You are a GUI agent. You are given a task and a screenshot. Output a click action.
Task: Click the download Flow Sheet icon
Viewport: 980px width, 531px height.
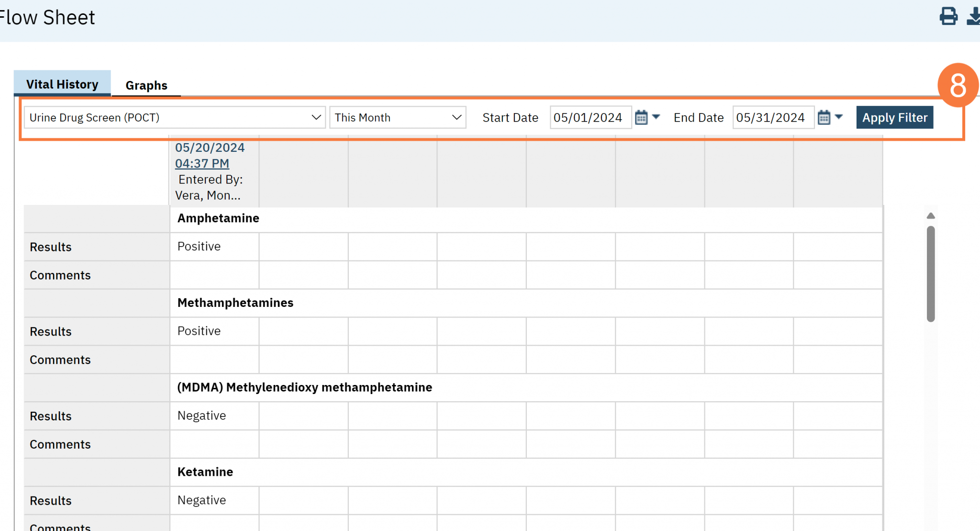(974, 16)
